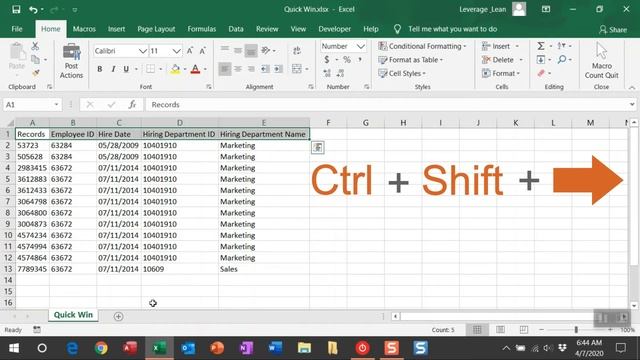
Task: Click the Merge and Center icon
Action: pyautogui.click(x=297, y=69)
